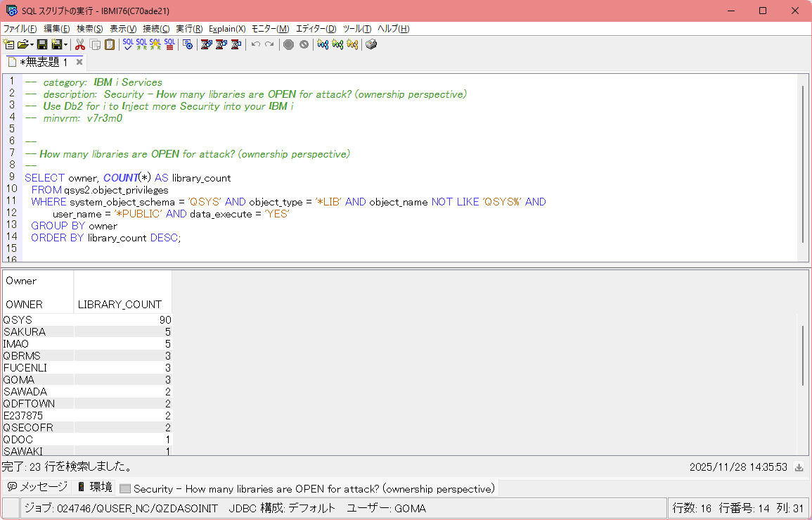Click the Save As floppy icon with star
The height and width of the screenshot is (520, 812).
coord(56,44)
